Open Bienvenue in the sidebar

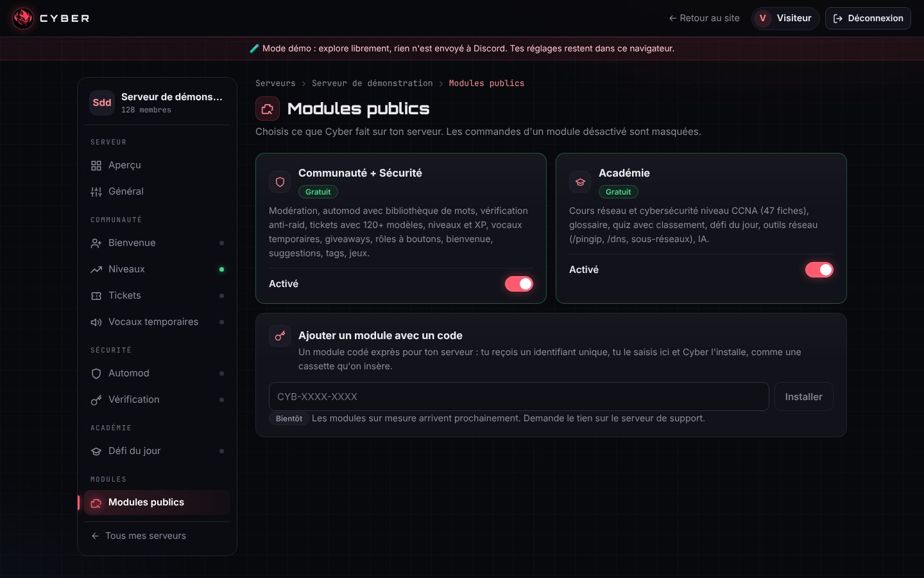point(157,243)
